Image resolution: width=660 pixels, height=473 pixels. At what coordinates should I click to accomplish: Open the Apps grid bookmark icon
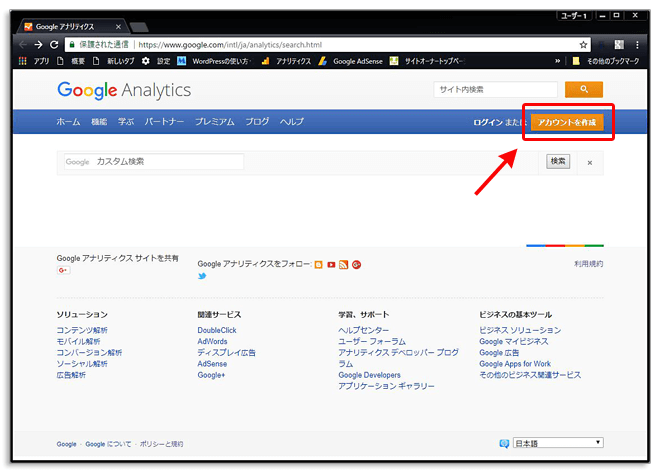(23, 61)
